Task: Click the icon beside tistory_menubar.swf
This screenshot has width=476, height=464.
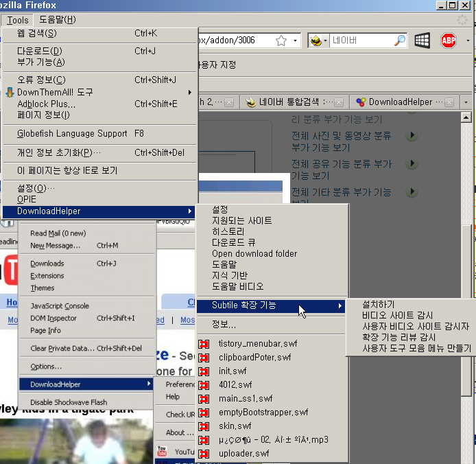Action: (204, 345)
